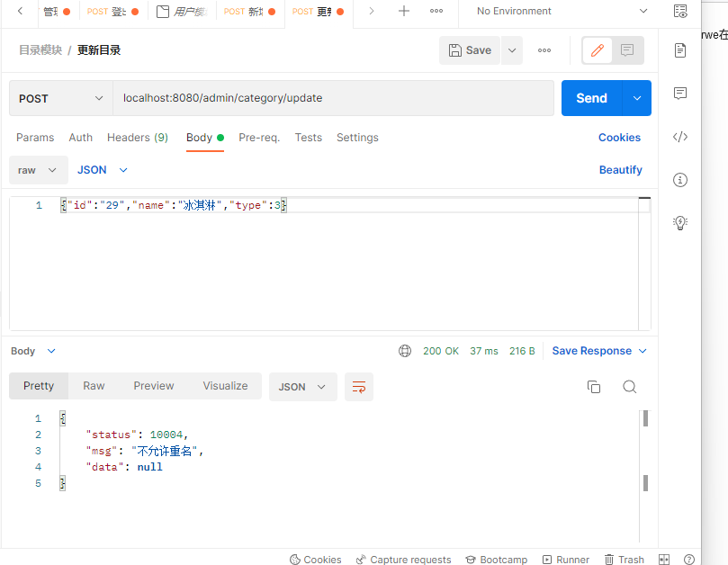The width and height of the screenshot is (728, 565).
Task: Search within the response body
Action: tap(630, 387)
